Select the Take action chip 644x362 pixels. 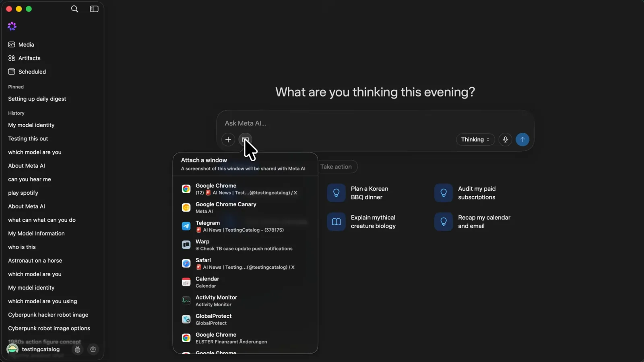[x=336, y=167]
